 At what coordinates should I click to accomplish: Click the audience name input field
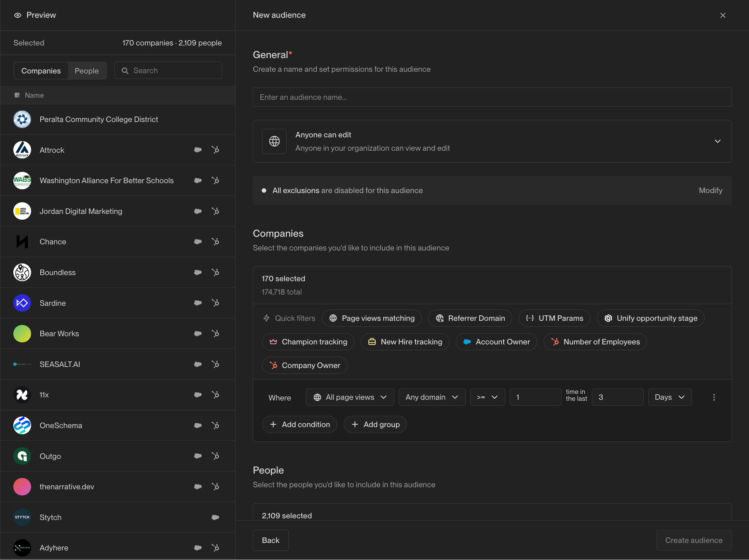[x=492, y=97]
